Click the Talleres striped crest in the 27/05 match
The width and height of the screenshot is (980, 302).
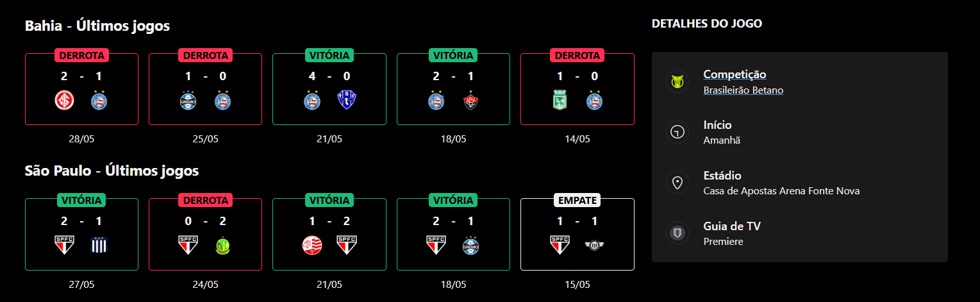tap(99, 246)
